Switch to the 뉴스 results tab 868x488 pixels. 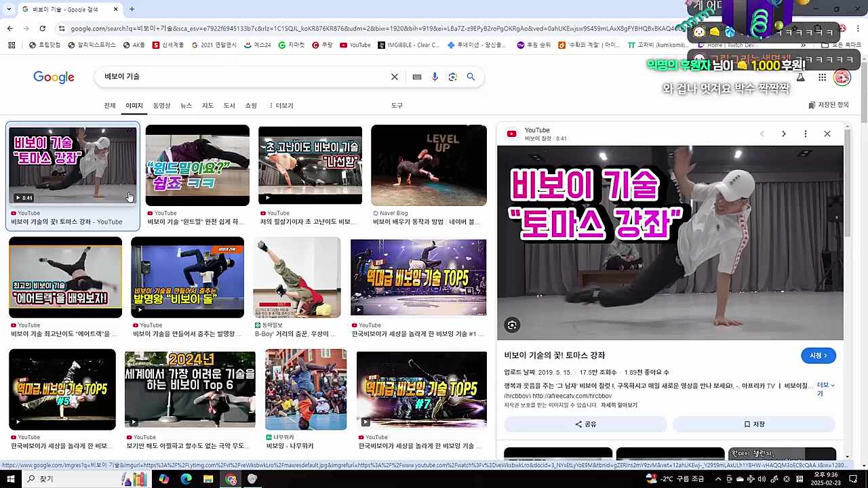pos(186,106)
